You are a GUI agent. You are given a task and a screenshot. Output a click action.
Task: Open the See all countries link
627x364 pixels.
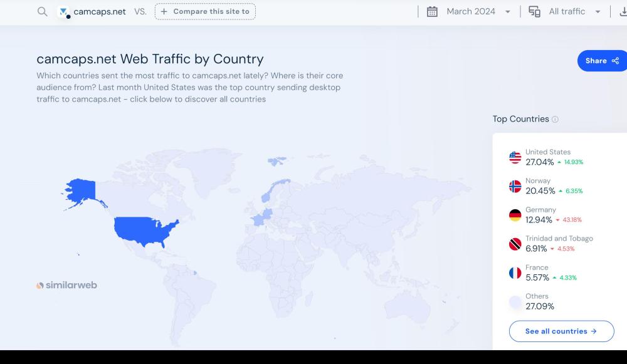click(561, 331)
